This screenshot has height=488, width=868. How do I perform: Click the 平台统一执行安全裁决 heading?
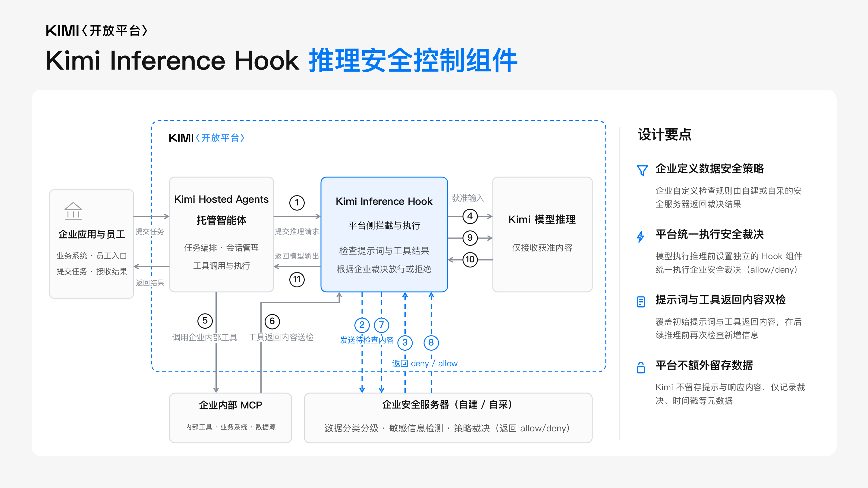(710, 234)
